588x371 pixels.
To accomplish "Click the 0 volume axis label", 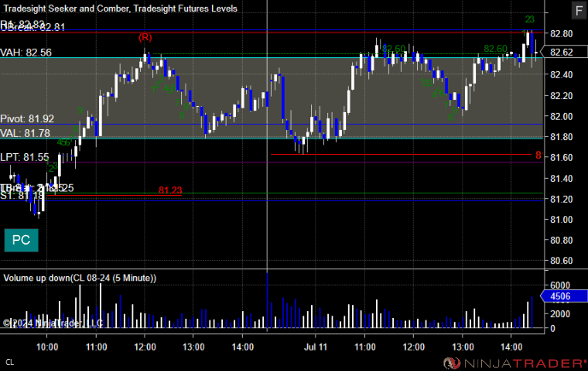I will [x=552, y=328].
